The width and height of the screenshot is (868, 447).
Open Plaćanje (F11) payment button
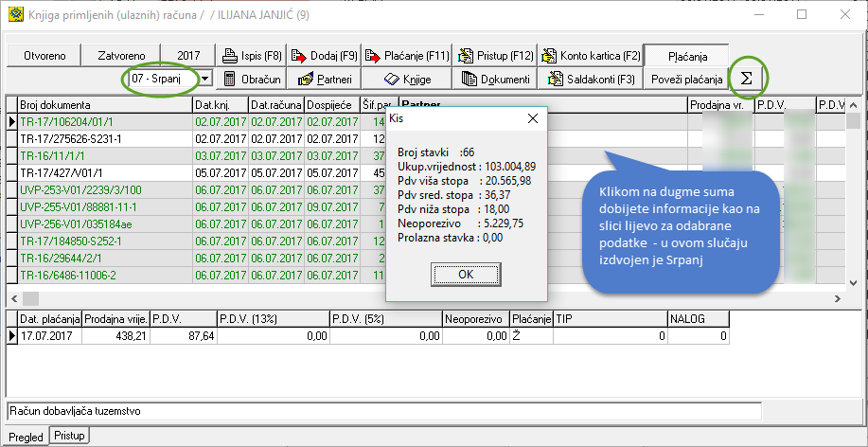[x=406, y=56]
